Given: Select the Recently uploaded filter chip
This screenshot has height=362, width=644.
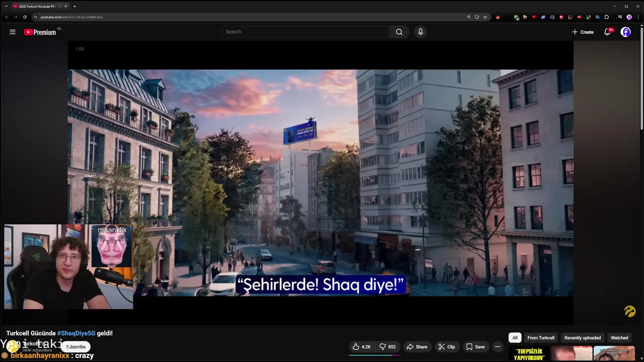Looking at the screenshot, I should click(583, 338).
